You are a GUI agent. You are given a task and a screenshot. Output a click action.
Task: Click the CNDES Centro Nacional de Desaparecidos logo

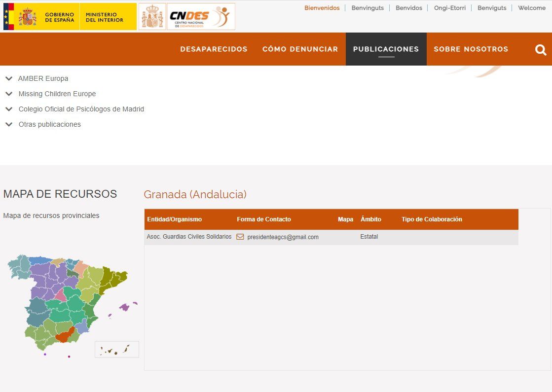(x=201, y=17)
